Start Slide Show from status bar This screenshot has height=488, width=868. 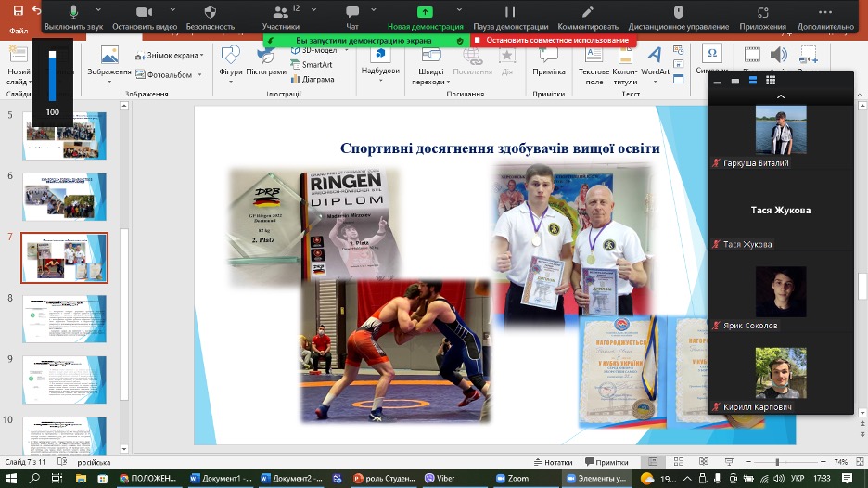coord(729,462)
